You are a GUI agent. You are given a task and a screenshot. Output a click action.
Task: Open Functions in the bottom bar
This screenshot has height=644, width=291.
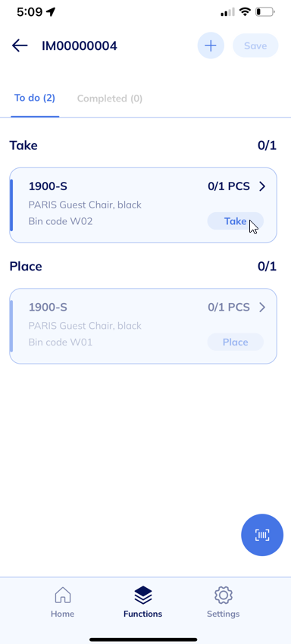coord(142,602)
